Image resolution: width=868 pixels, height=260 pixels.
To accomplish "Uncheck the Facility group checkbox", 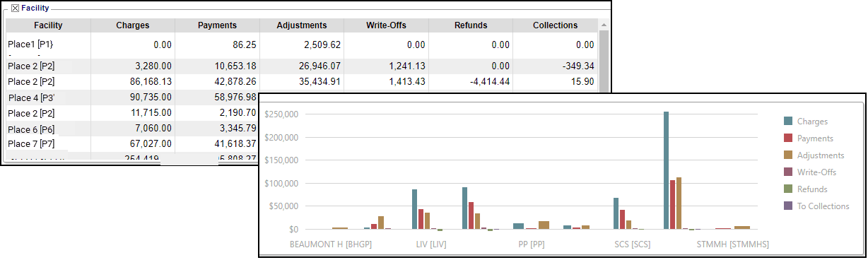I will pos(15,8).
